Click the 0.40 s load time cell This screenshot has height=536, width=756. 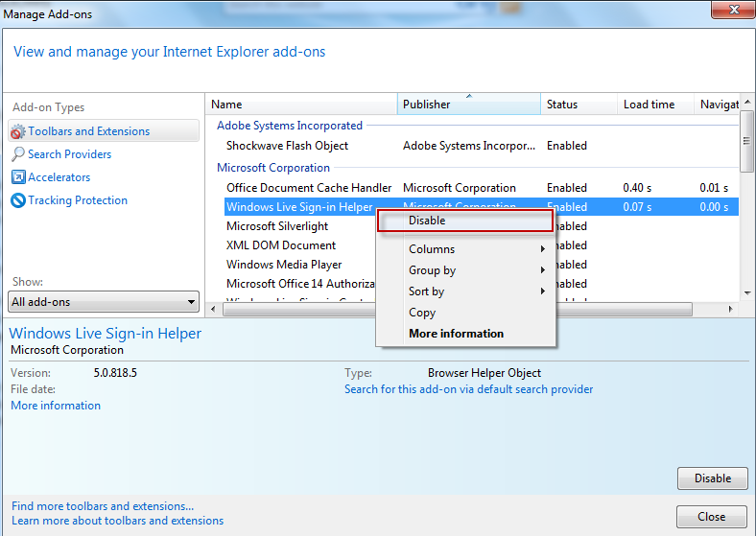click(x=637, y=188)
